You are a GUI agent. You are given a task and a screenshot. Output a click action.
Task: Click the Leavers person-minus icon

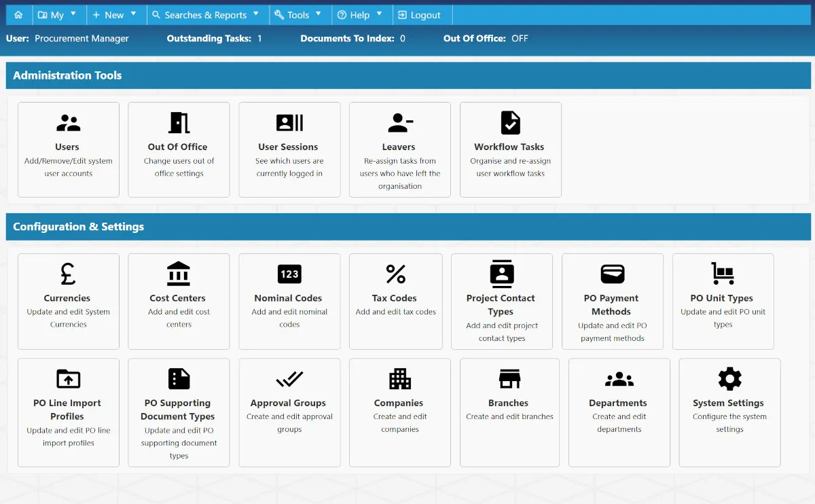[x=400, y=123]
